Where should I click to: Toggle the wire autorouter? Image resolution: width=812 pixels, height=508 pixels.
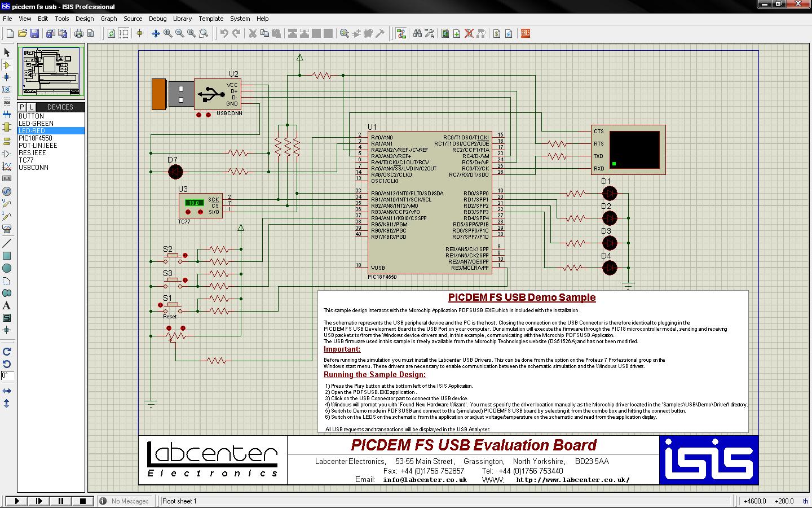tap(401, 33)
